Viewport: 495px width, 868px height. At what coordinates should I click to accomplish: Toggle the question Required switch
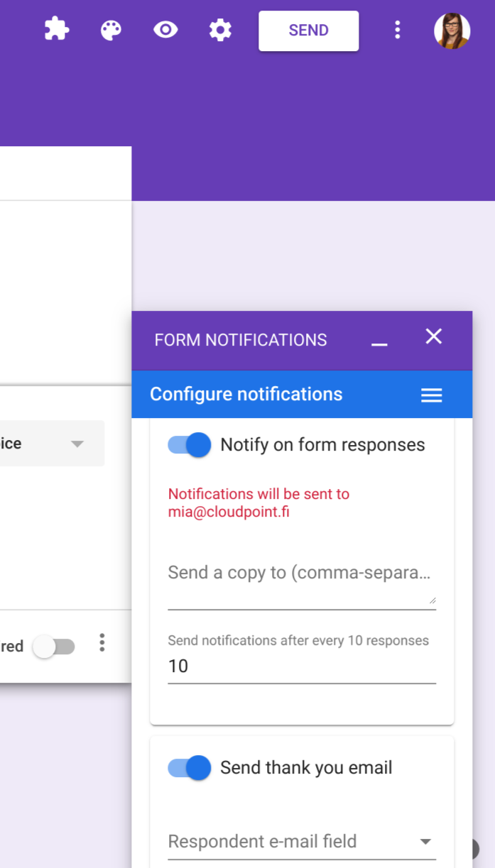pos(55,647)
